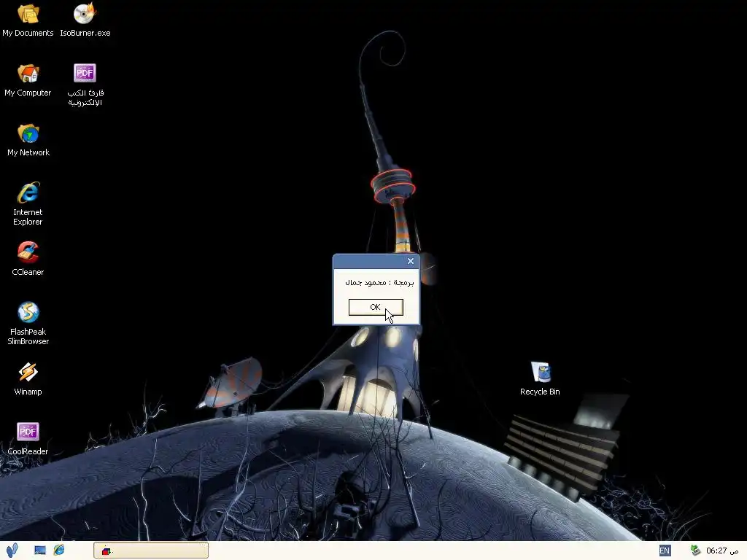This screenshot has height=560, width=747.
Task: Select the CCleaner desktop icon
Action: [x=28, y=260]
